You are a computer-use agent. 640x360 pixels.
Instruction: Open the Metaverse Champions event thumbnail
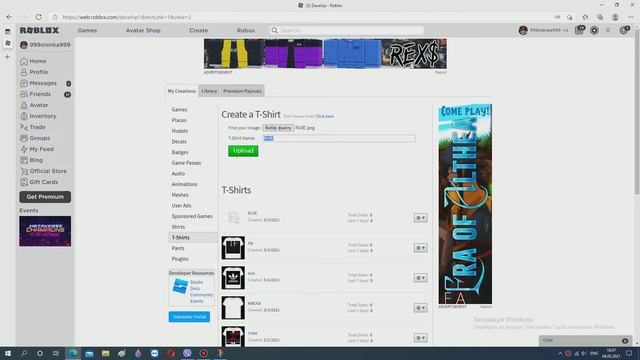point(45,231)
